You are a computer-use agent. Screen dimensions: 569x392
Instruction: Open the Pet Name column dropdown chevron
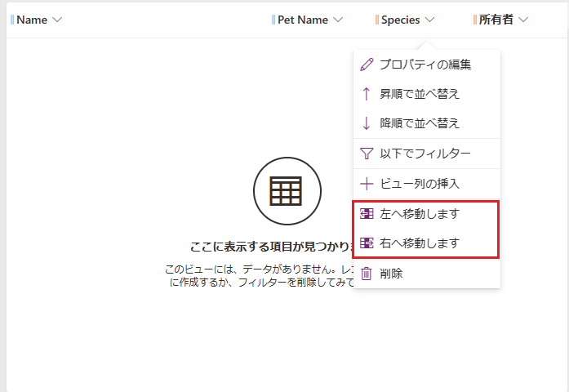pos(338,20)
